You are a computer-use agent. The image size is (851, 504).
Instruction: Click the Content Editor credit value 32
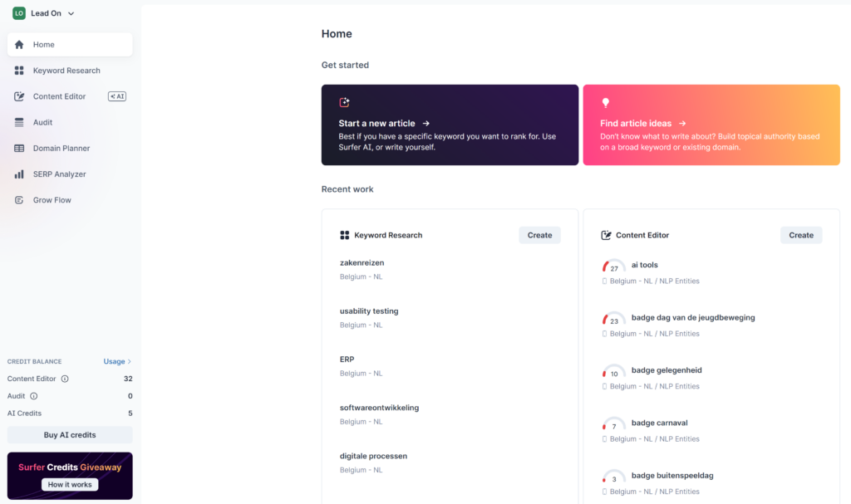pyautogui.click(x=128, y=379)
